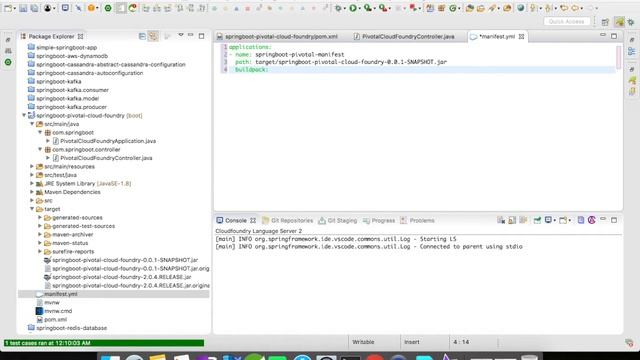Click the Debug bug icon in the toolbar
The width and height of the screenshot is (640, 360).
tap(338, 8)
